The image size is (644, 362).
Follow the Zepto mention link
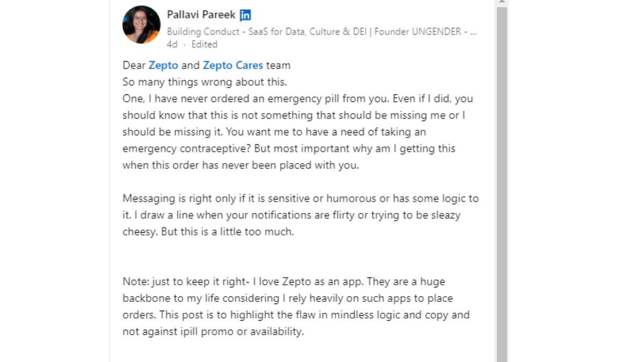pos(163,65)
